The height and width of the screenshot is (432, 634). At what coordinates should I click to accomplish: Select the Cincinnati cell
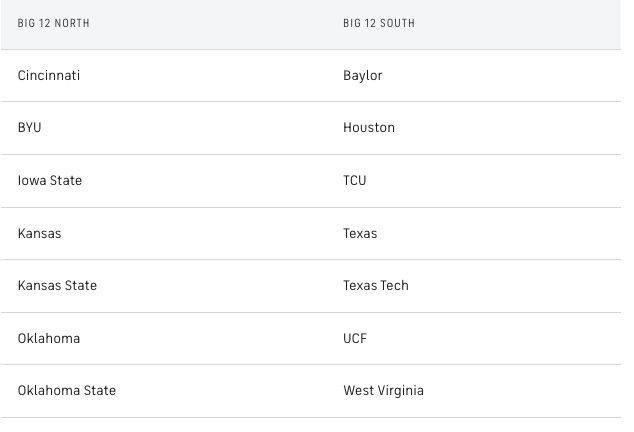click(49, 76)
